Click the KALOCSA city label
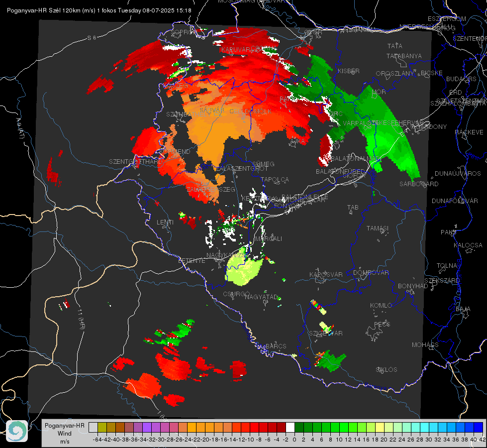This screenshot has width=487, height=448. pyautogui.click(x=468, y=245)
